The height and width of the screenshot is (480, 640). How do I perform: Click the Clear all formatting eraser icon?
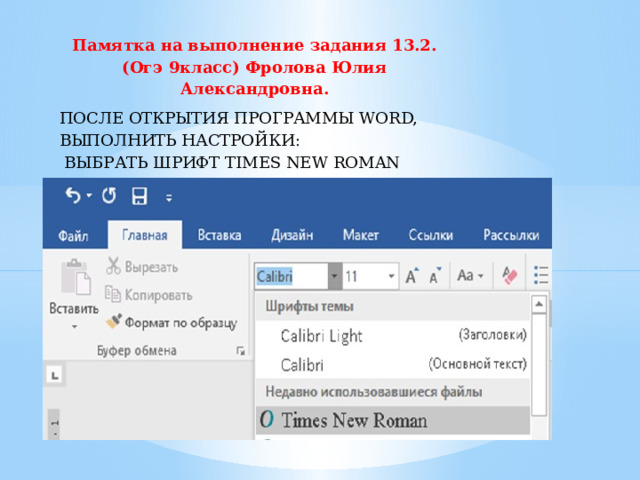coord(509,276)
